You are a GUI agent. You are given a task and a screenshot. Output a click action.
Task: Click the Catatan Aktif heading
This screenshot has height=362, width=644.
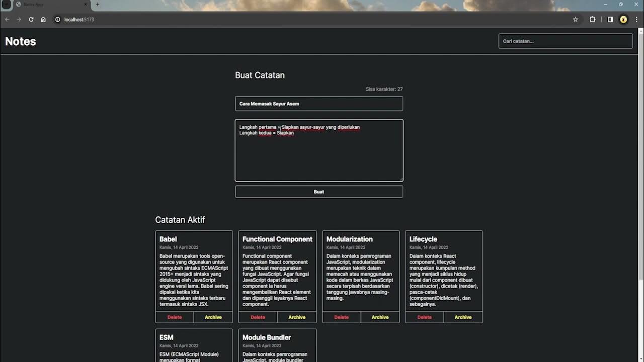point(180,220)
